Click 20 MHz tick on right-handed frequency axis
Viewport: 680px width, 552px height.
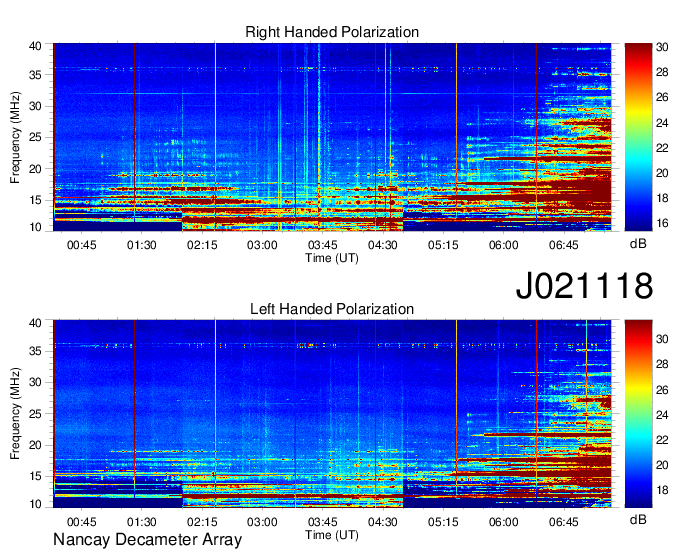[x=35, y=169]
